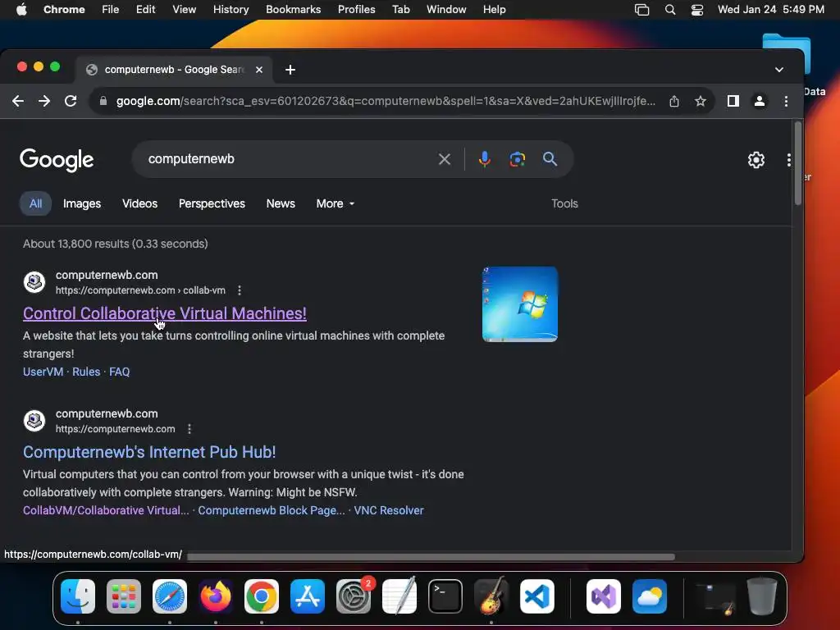Open VNC Resolver sitelink
This screenshot has width=840, height=630.
point(388,510)
